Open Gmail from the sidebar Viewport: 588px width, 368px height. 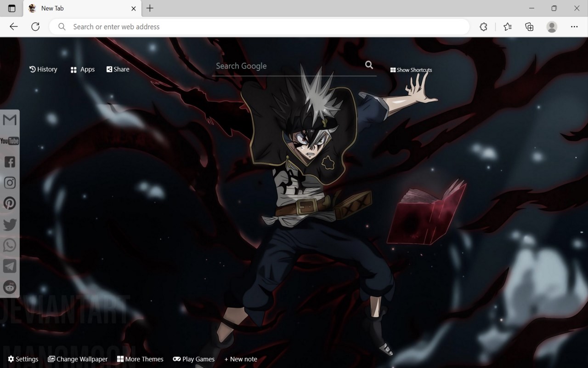pos(10,120)
